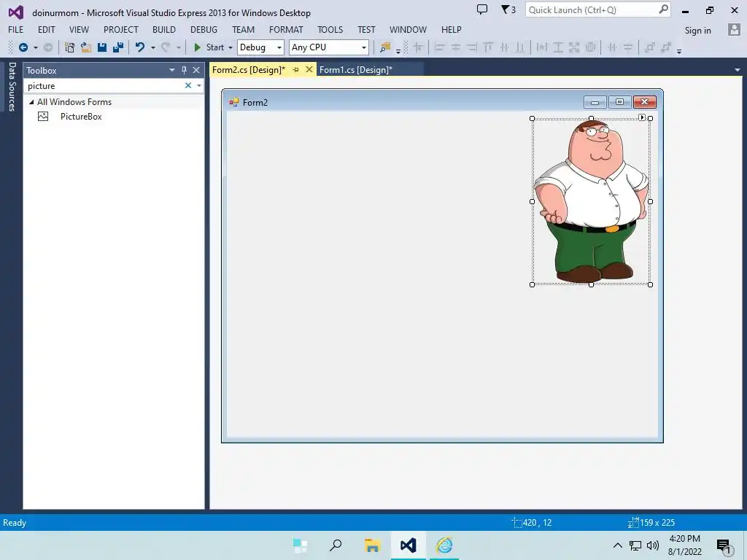Viewport: 747px width, 560px height.
Task: Open the Toolbox search options dropdown
Action: click(x=199, y=86)
